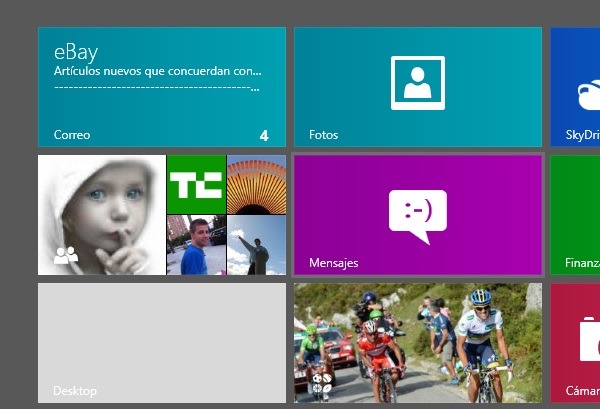Open the Mensajes smiley chat bubble icon
Screen dimensions: 600x409
point(418,217)
